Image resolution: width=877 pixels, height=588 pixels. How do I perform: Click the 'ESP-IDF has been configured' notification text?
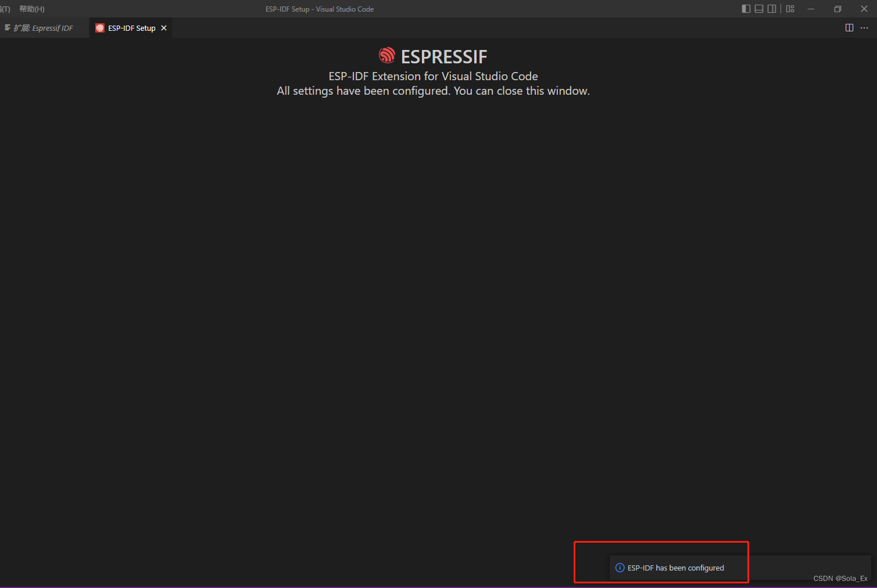pyautogui.click(x=676, y=568)
